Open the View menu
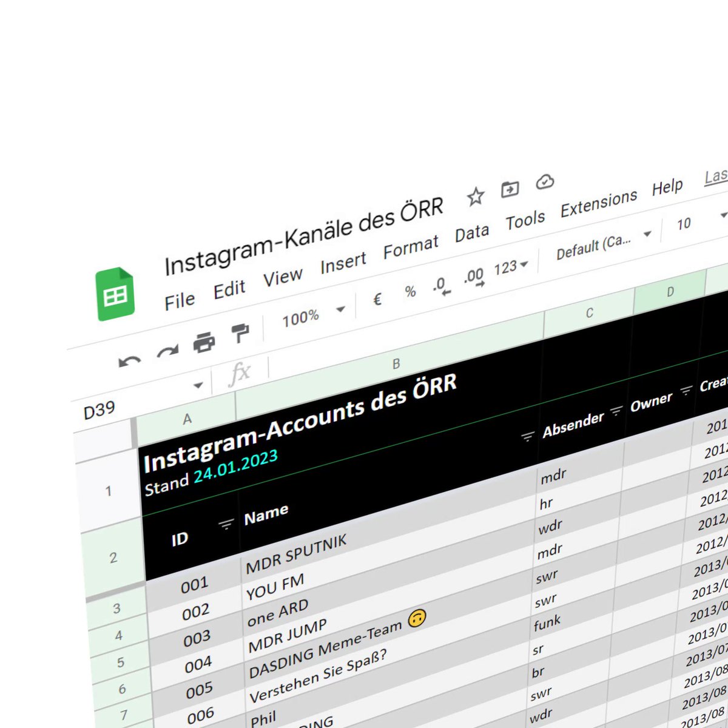 point(283,277)
